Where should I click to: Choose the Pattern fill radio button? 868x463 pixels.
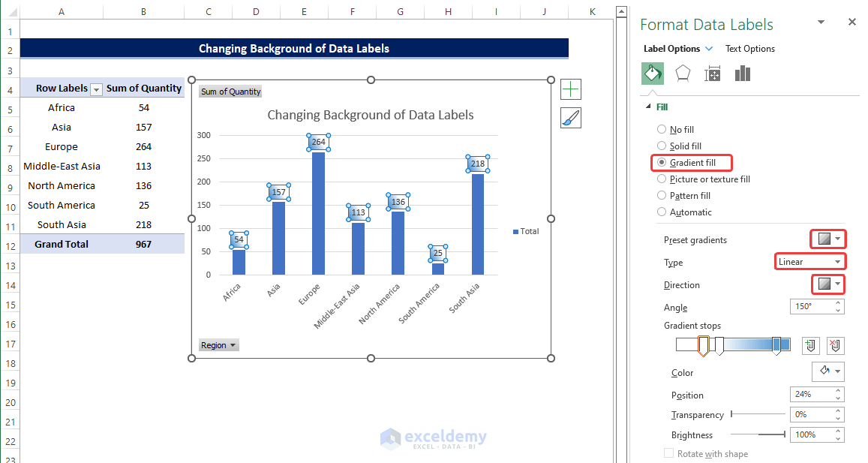pyautogui.click(x=662, y=196)
